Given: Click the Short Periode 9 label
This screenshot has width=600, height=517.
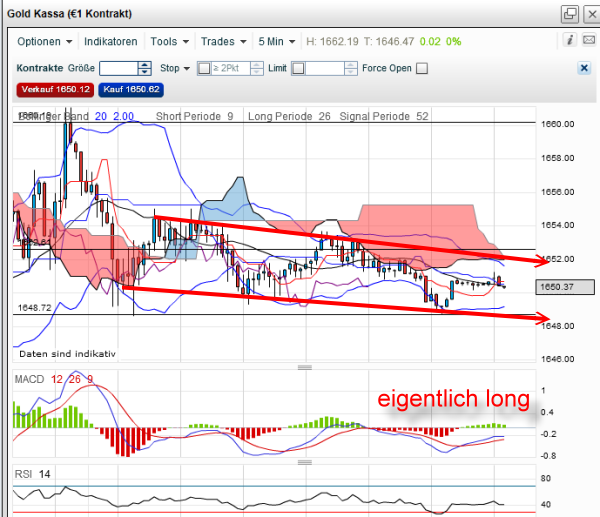Looking at the screenshot, I should pos(194,116).
